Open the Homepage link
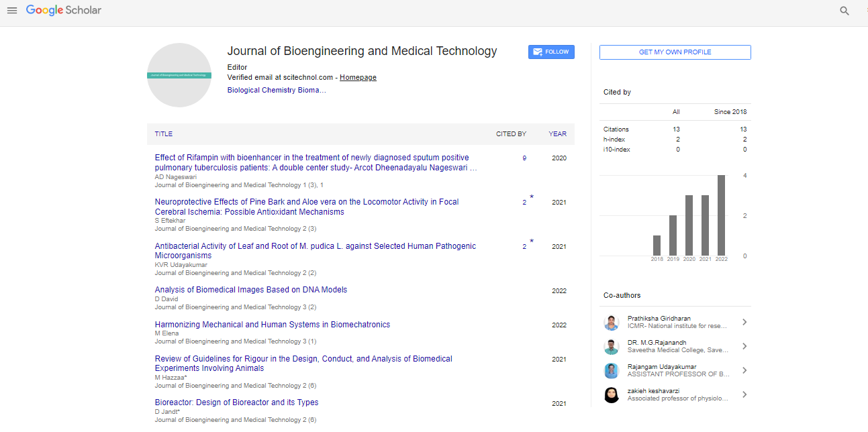 (358, 78)
